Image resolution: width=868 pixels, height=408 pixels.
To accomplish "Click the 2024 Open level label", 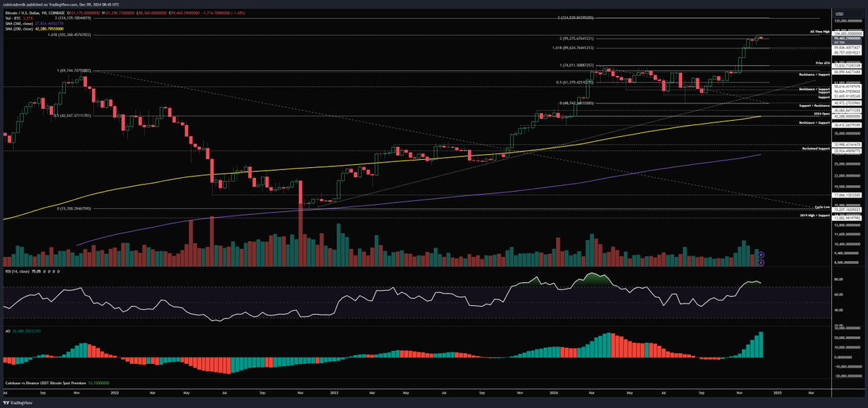I will click(820, 113).
